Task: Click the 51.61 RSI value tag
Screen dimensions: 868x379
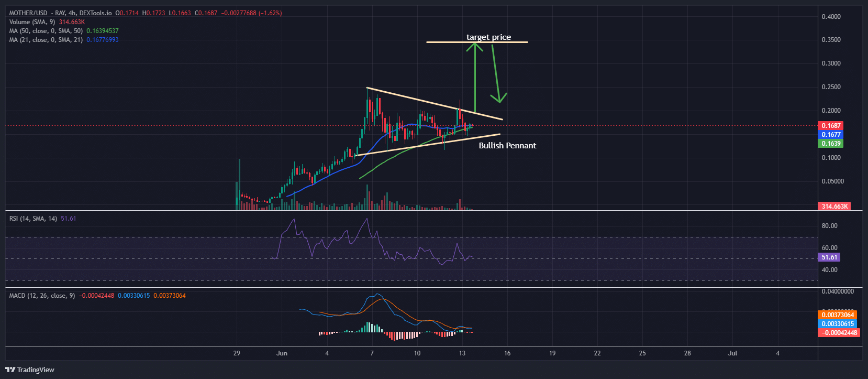Action: point(829,257)
